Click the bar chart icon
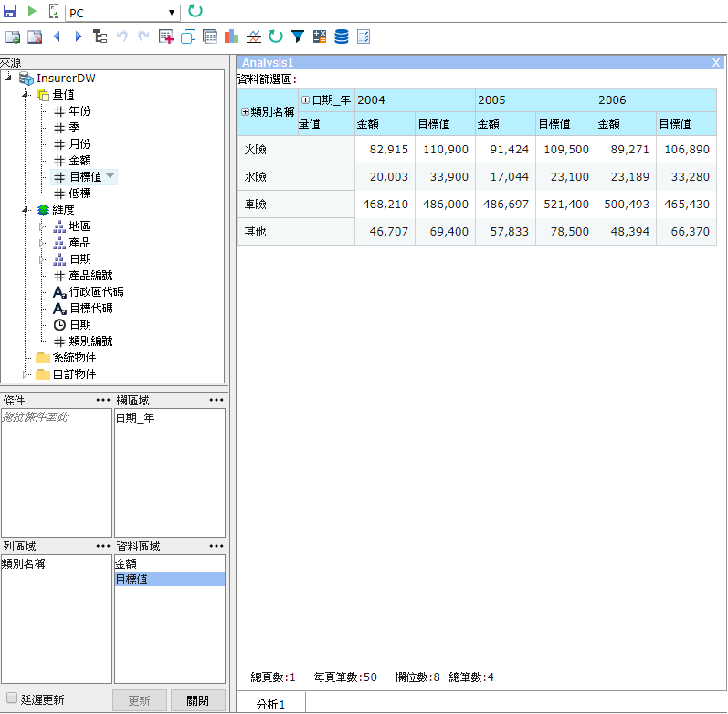The height and width of the screenshot is (714, 728). point(231,37)
